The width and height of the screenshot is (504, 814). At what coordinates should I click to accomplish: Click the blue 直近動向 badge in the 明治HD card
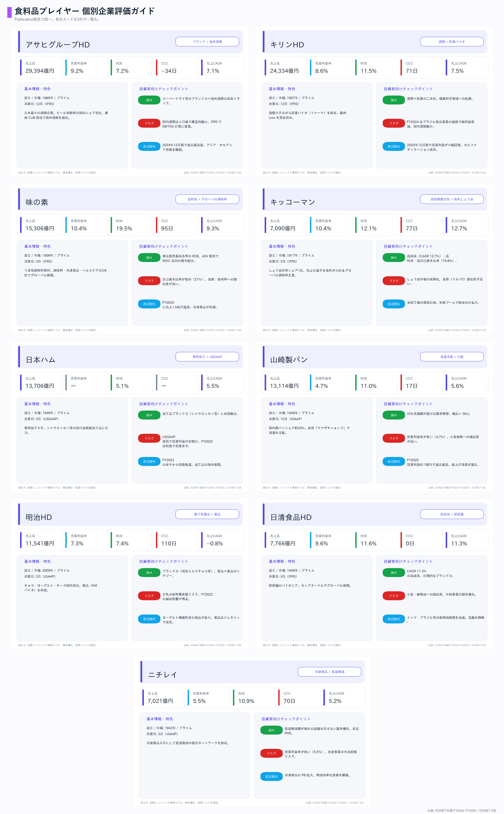(149, 619)
